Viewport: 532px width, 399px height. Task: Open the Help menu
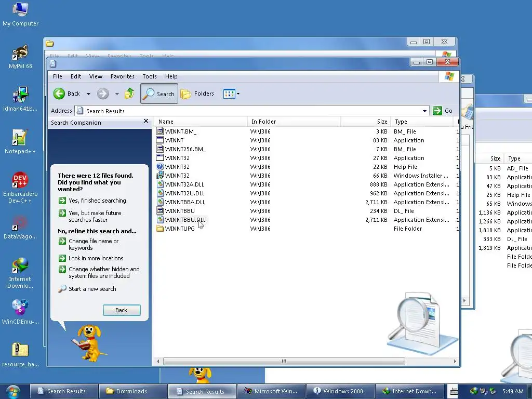pos(171,76)
